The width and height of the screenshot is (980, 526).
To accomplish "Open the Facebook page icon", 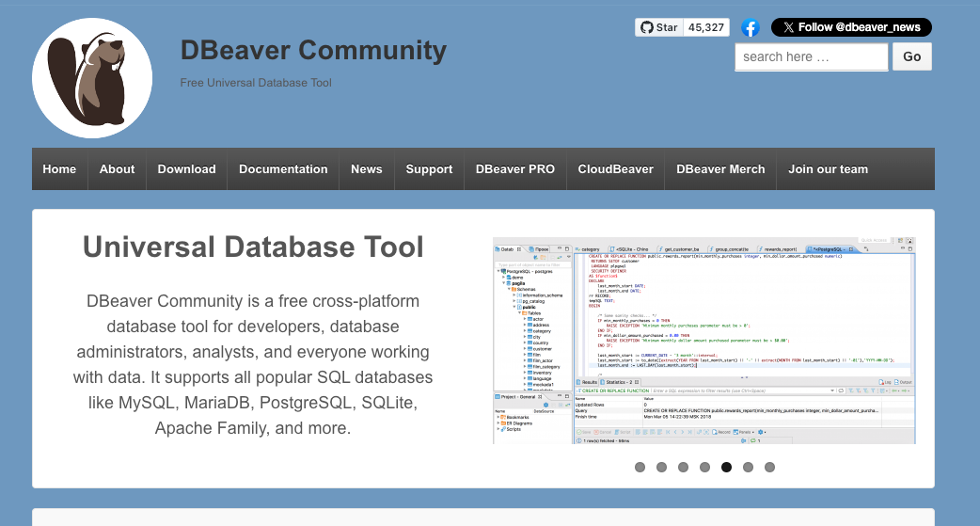I will (750, 27).
